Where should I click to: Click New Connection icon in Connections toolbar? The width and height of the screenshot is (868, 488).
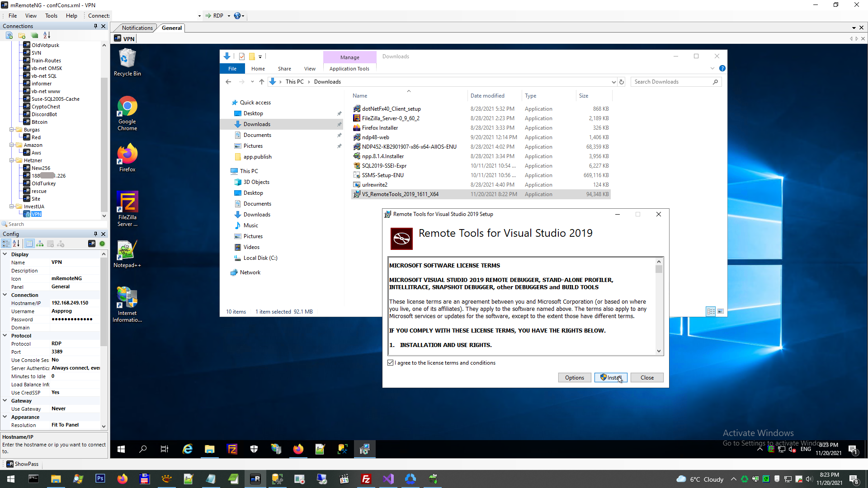[x=9, y=35]
